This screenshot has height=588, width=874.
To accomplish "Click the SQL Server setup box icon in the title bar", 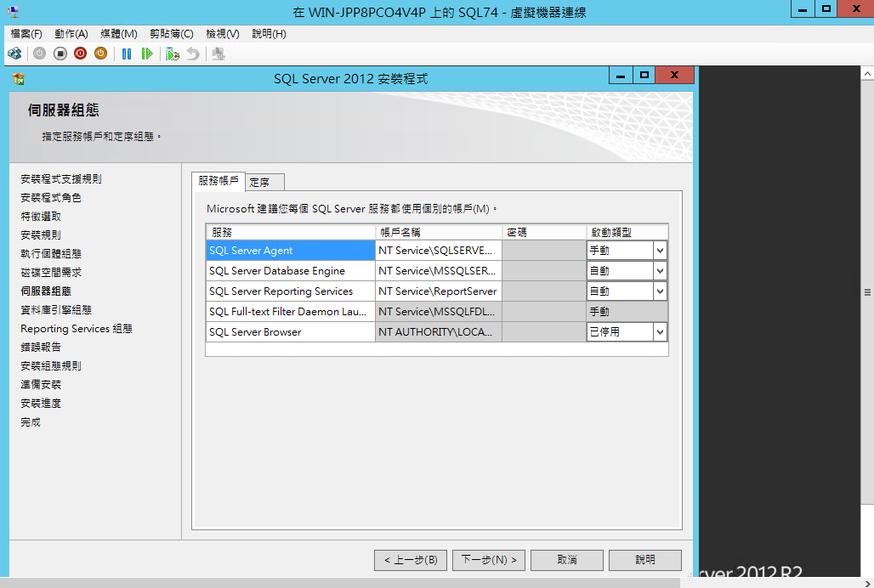I will point(19,78).
